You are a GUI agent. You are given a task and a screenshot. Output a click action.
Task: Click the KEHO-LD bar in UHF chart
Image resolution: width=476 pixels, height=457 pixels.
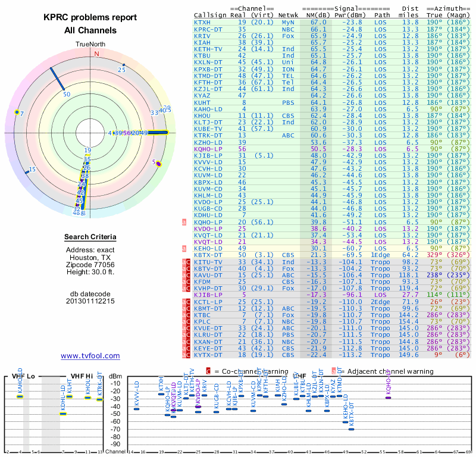pyautogui.click(x=345, y=422)
